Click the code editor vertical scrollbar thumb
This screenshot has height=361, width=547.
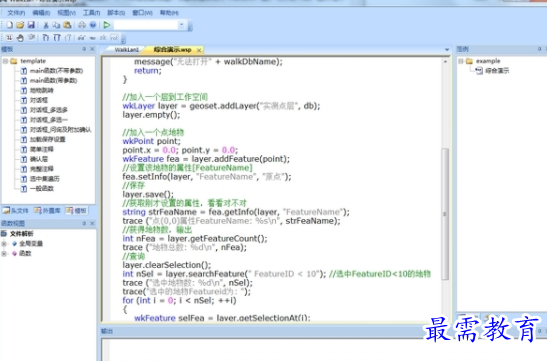pyautogui.click(x=445, y=214)
